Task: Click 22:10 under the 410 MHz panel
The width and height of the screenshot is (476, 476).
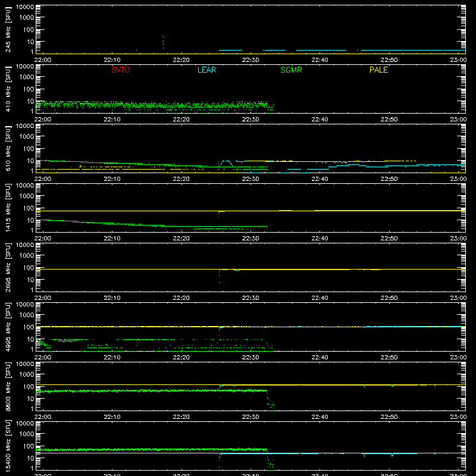Action: coord(112,120)
